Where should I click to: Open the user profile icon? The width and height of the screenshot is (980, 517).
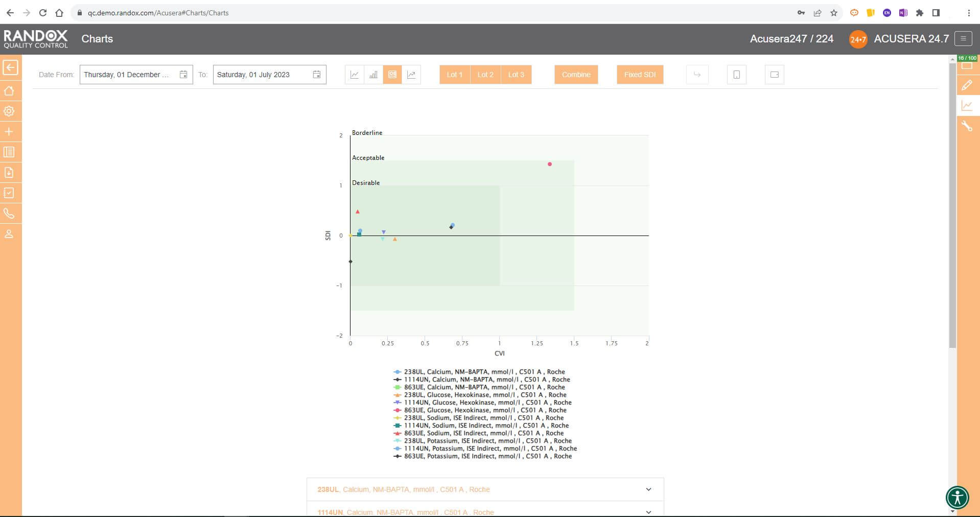(10, 234)
